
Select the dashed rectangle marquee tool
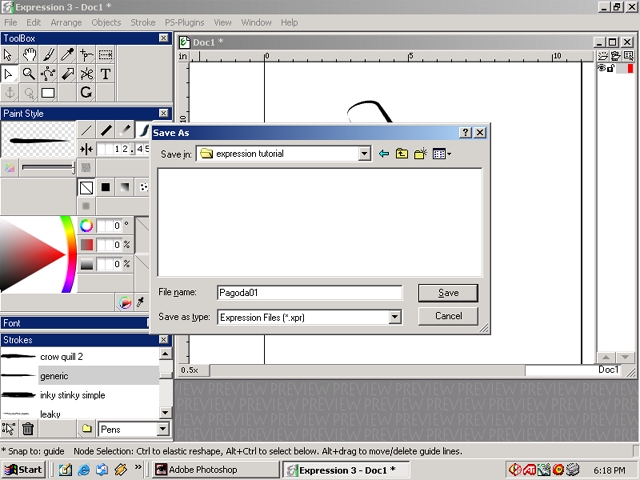(105, 55)
